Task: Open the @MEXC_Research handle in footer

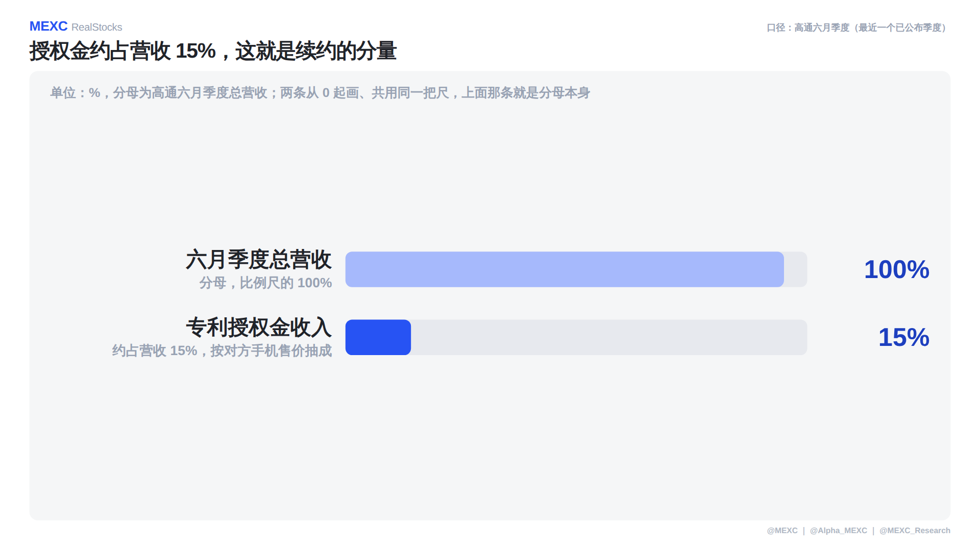Action: 915,531
